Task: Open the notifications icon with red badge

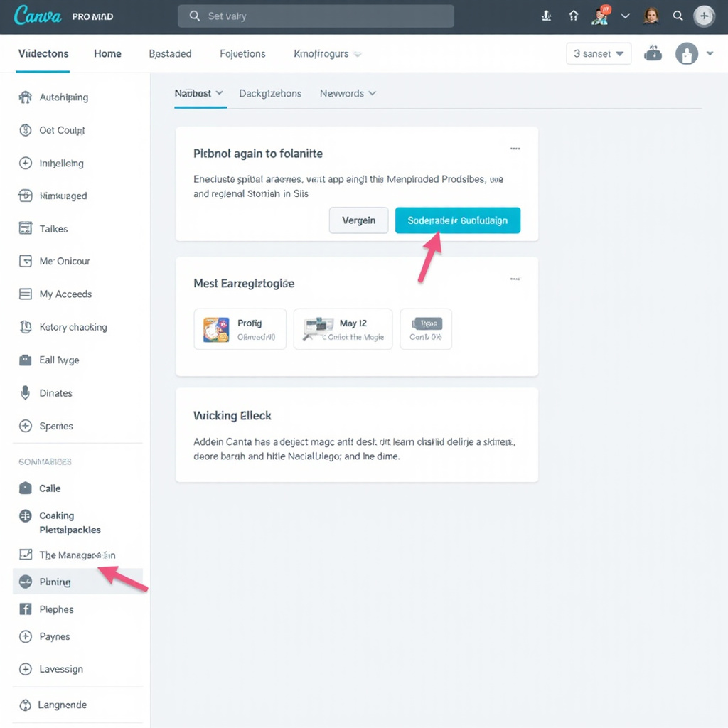Action: (x=601, y=16)
